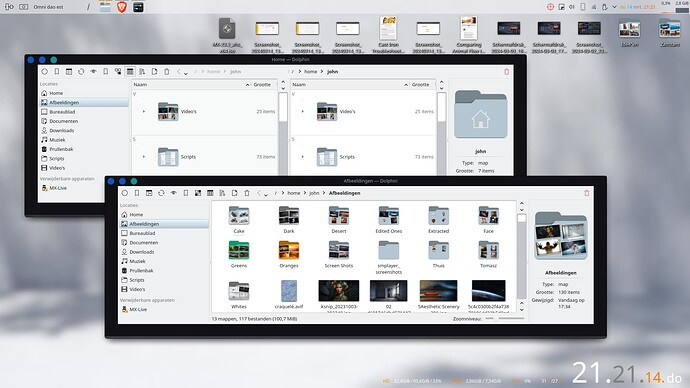Adjust the Zoomniveau slider in status bar
The height and width of the screenshot is (388, 690).
point(505,318)
